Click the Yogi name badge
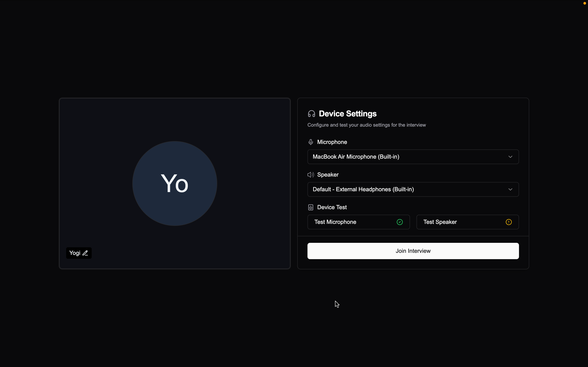Viewport: 588px width, 367px height. tap(75, 253)
